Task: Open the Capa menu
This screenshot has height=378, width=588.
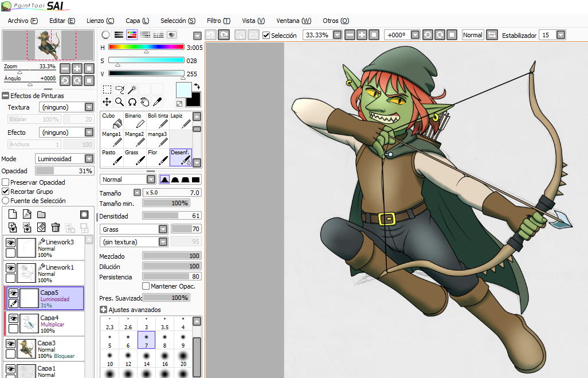Action: pyautogui.click(x=137, y=21)
